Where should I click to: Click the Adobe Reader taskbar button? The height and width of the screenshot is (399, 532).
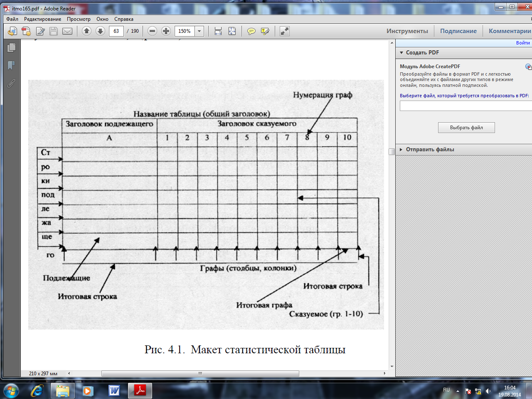pyautogui.click(x=140, y=391)
